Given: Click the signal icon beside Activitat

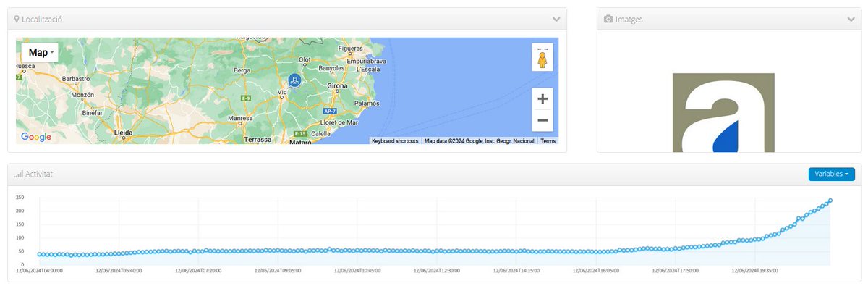Looking at the screenshot, I should click(18, 174).
